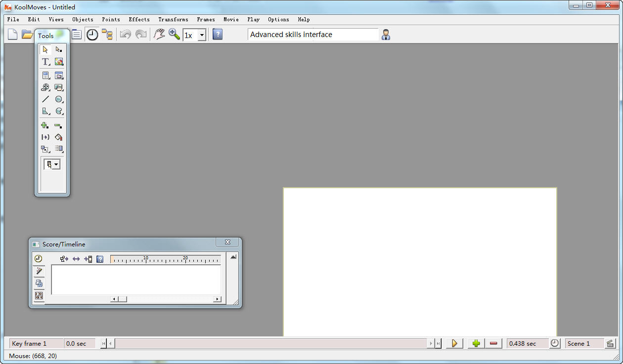Screen dimensions: 623x364
Task: Select the line drawing tool
Action: click(45, 99)
